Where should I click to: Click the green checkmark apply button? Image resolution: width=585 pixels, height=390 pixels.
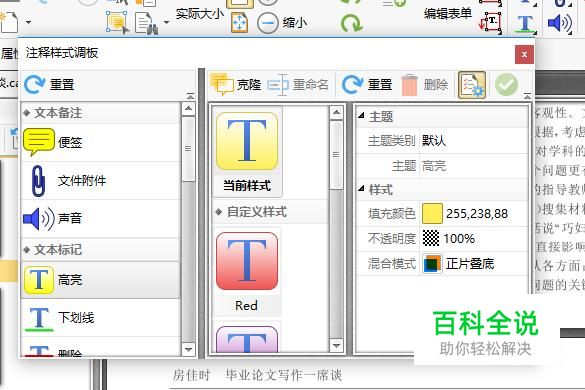click(x=506, y=85)
